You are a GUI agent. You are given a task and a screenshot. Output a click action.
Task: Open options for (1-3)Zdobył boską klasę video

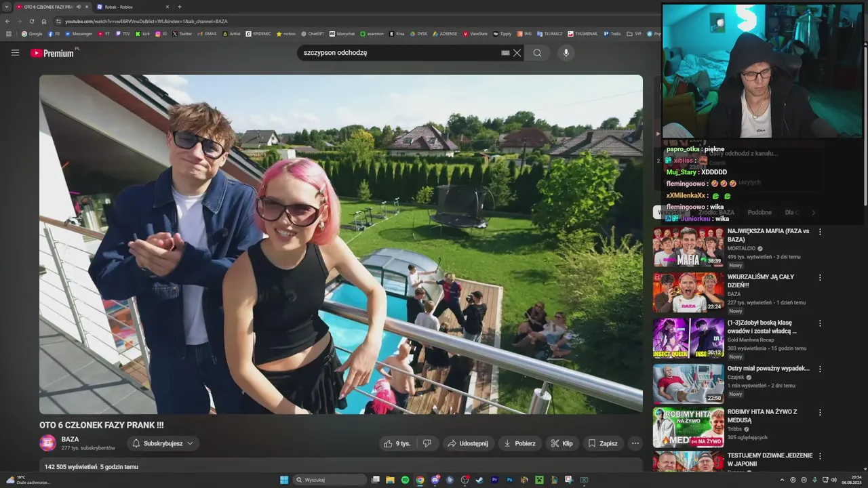point(820,323)
